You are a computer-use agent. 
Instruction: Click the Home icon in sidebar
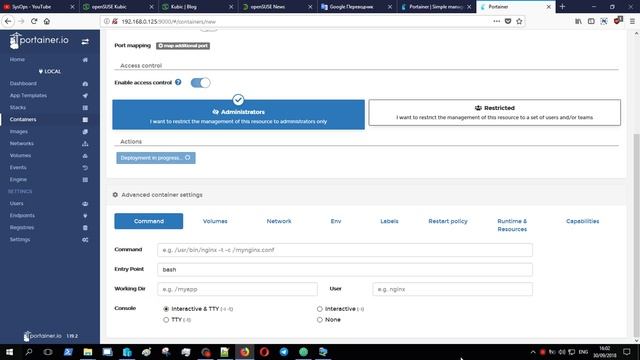pyautogui.click(x=85, y=60)
